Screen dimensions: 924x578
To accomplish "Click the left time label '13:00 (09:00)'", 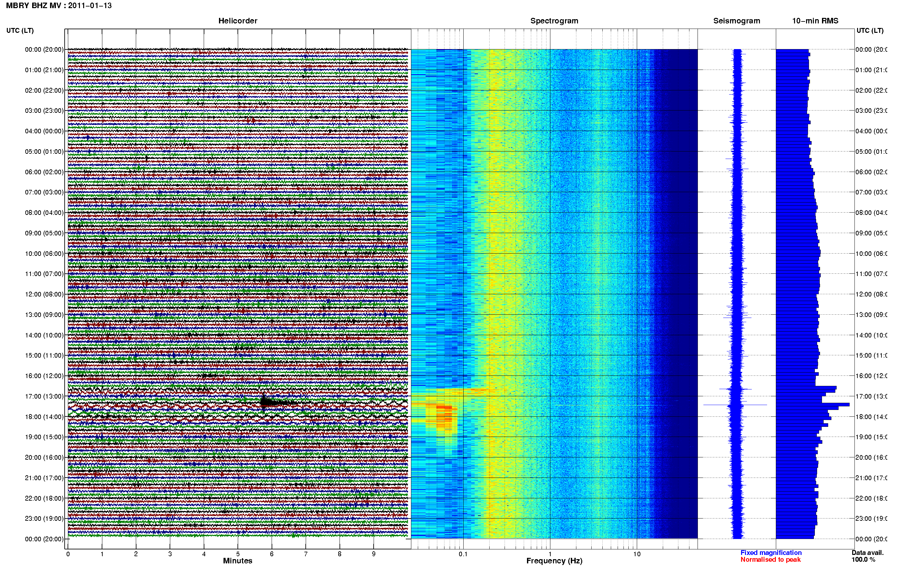I will click(x=44, y=315).
